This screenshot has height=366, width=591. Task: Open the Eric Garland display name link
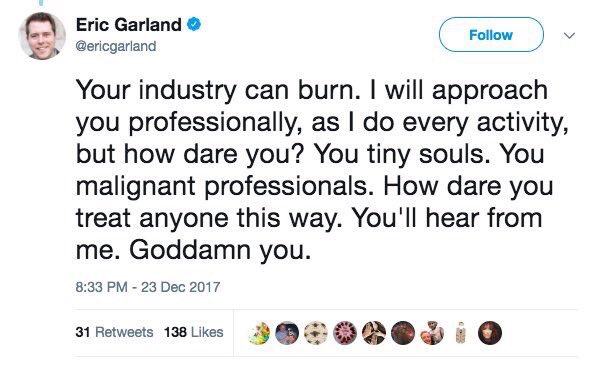pos(129,25)
